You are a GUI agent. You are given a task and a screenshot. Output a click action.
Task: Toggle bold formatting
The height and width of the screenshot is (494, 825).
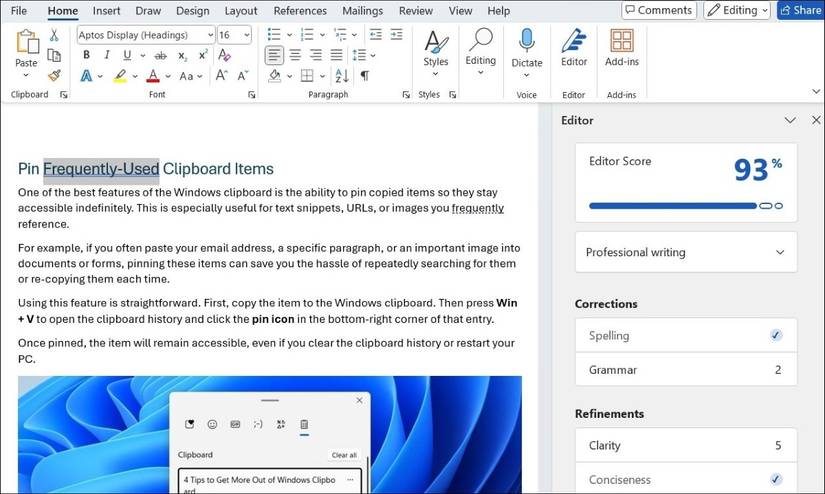(86, 55)
